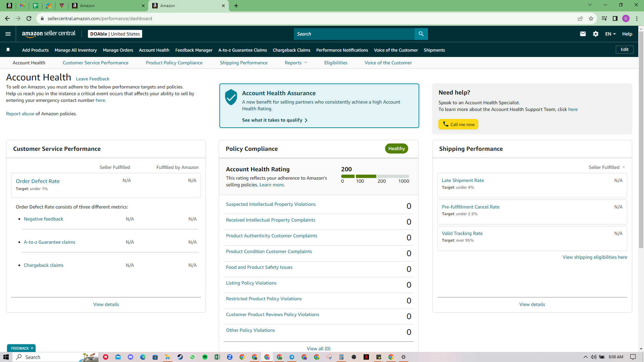Screen dimensions: 644x362
Task: Click the Healthy status badge
Action: (x=396, y=148)
